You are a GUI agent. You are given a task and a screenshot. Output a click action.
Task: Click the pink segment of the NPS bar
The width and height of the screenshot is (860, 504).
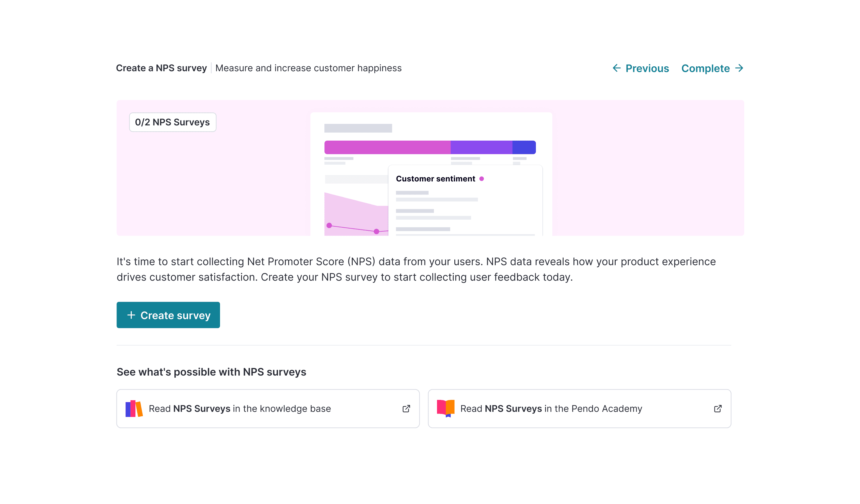coord(387,147)
